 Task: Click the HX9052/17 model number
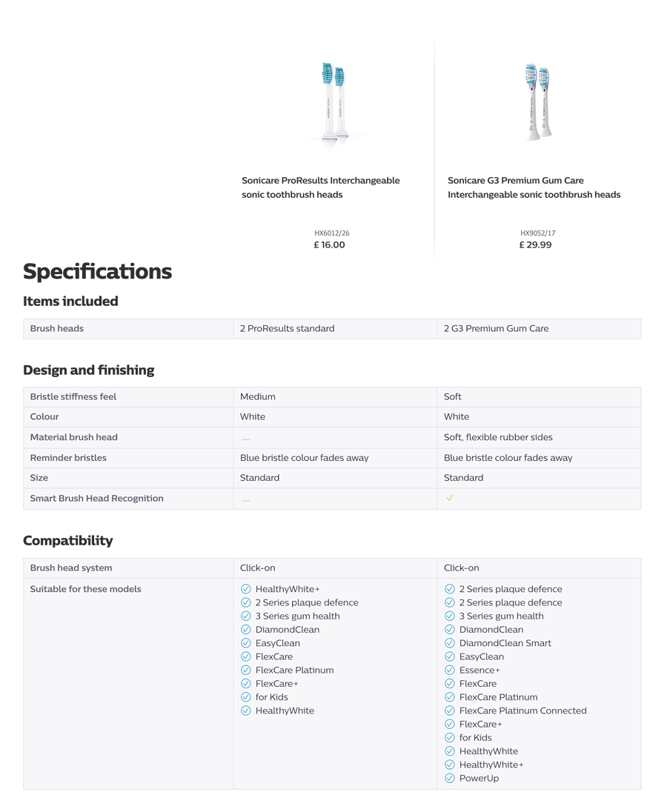pyautogui.click(x=537, y=233)
